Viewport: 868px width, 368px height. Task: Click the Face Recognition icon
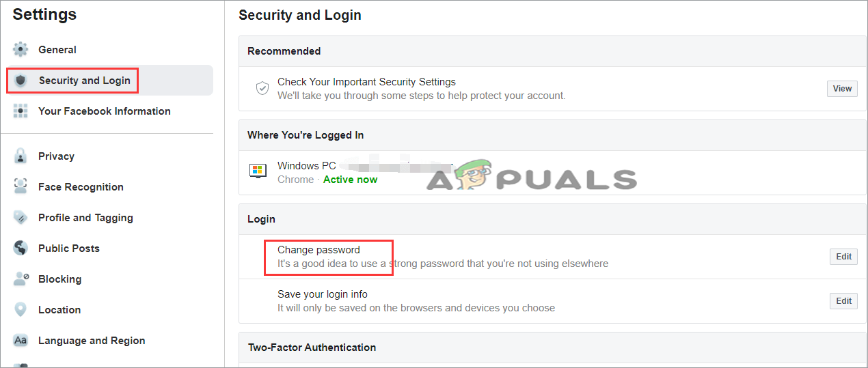21,187
